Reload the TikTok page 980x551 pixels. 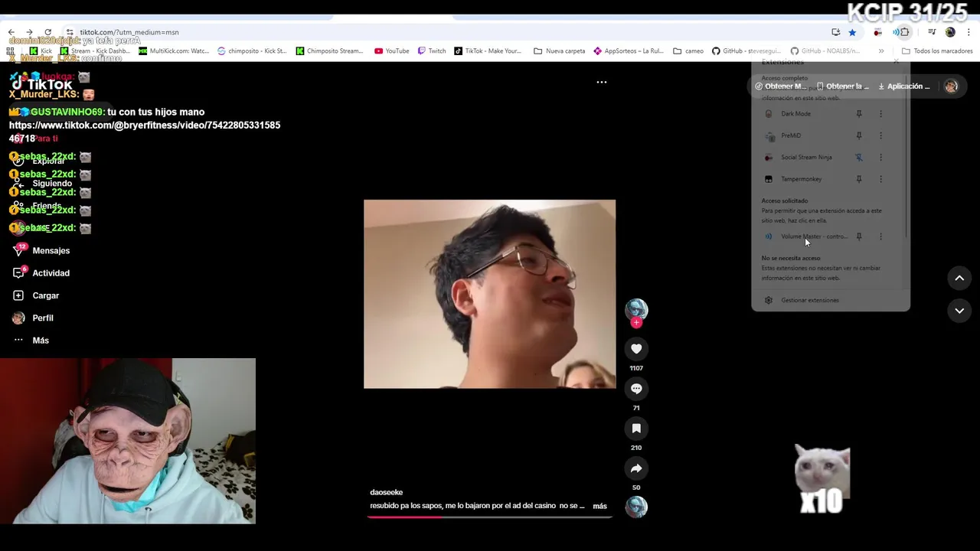coord(47,32)
